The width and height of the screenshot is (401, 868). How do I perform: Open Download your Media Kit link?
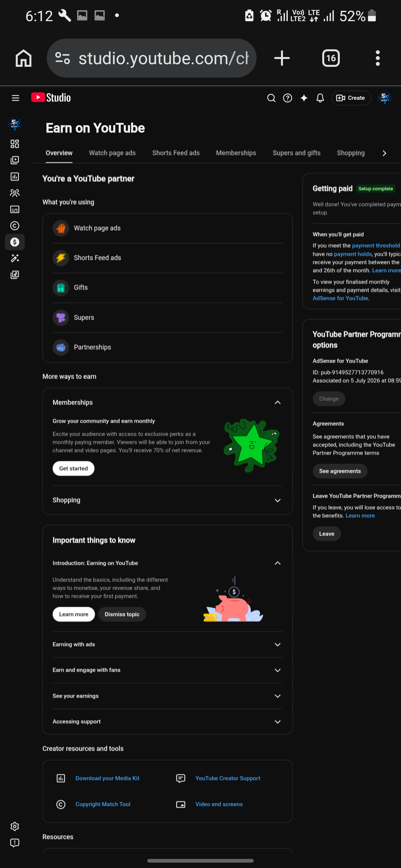point(107,778)
